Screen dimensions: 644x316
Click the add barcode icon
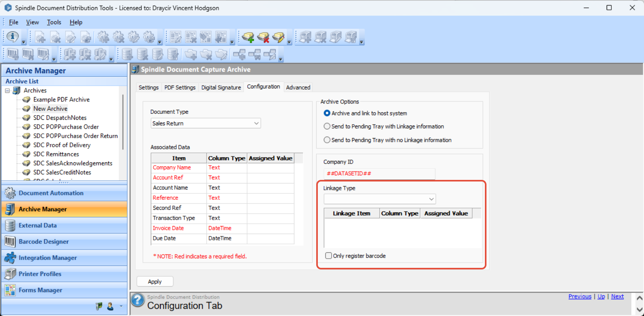pos(13,54)
